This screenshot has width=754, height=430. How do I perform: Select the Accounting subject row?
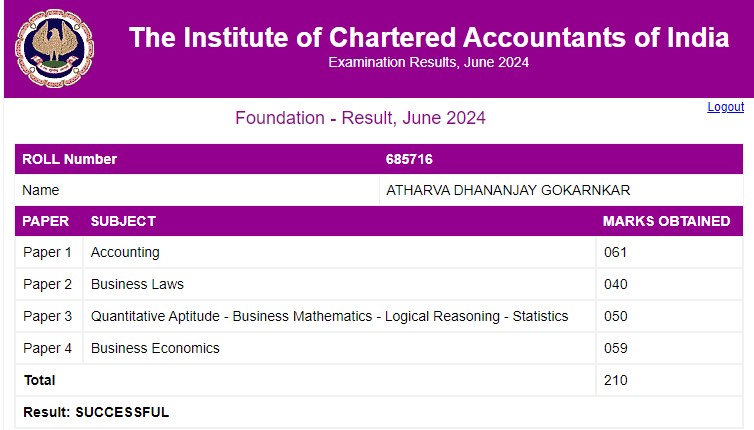click(x=125, y=252)
